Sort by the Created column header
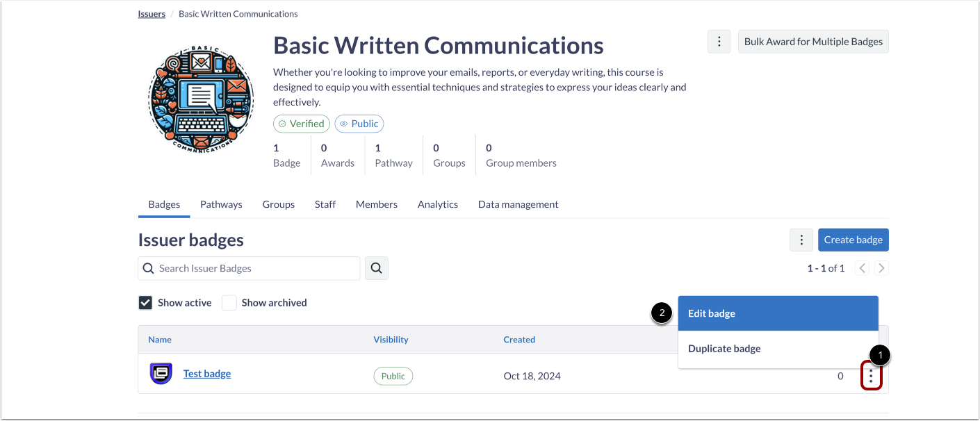The height and width of the screenshot is (421, 980). pos(519,340)
